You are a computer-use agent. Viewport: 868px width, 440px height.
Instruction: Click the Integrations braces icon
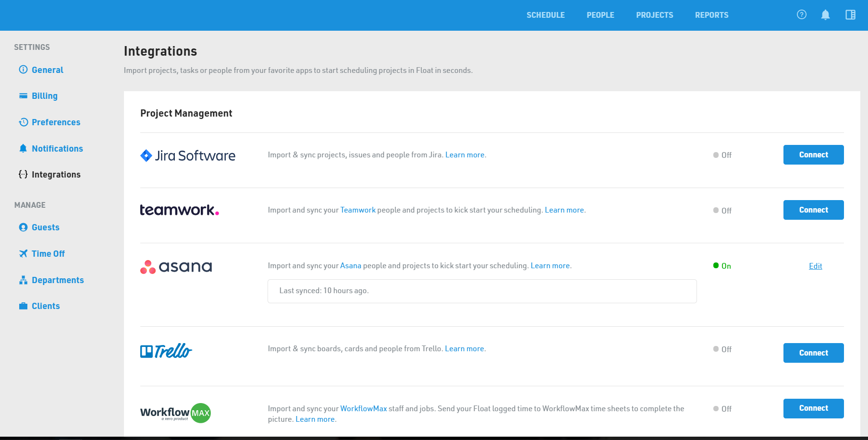tap(23, 175)
